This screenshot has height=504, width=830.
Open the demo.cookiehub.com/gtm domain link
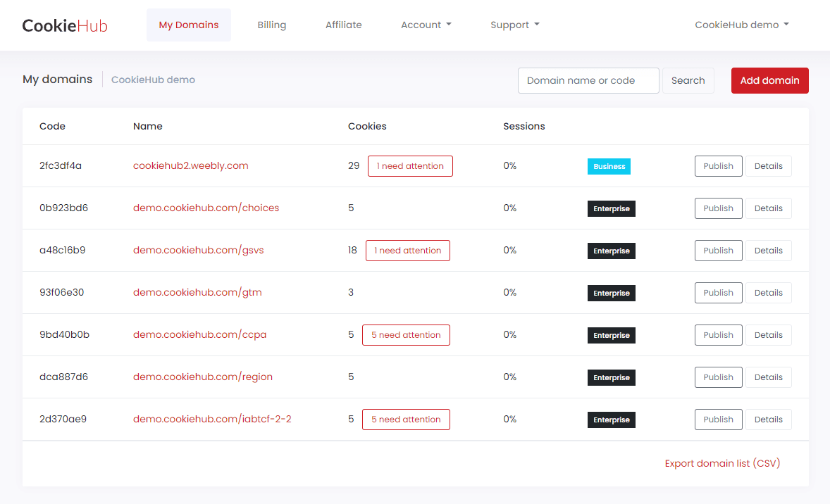(197, 292)
